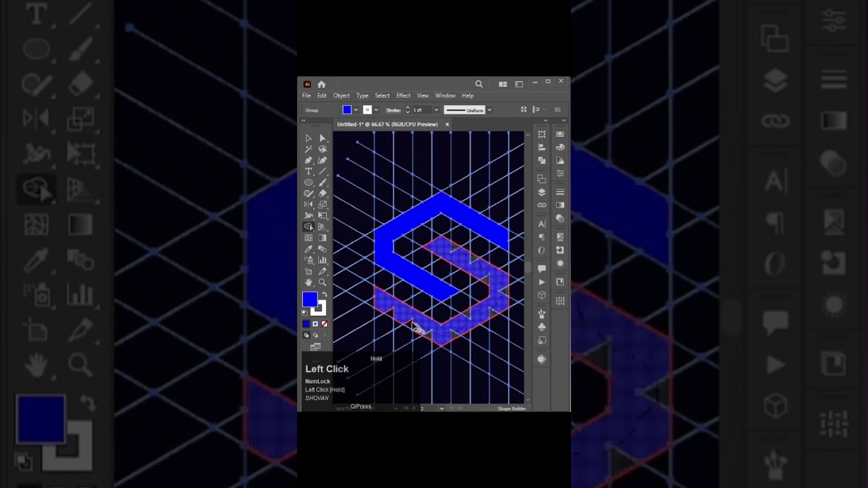
Task: Select the Zoom tool
Action: coord(322,282)
